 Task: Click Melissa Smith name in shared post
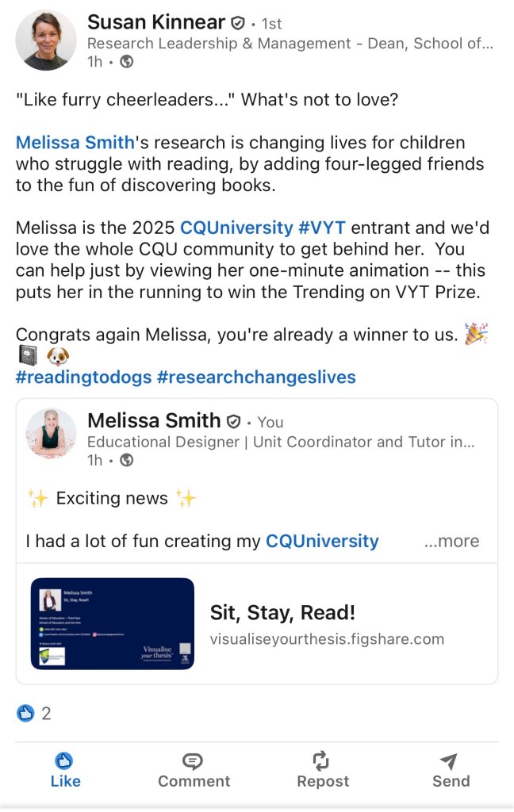click(154, 420)
